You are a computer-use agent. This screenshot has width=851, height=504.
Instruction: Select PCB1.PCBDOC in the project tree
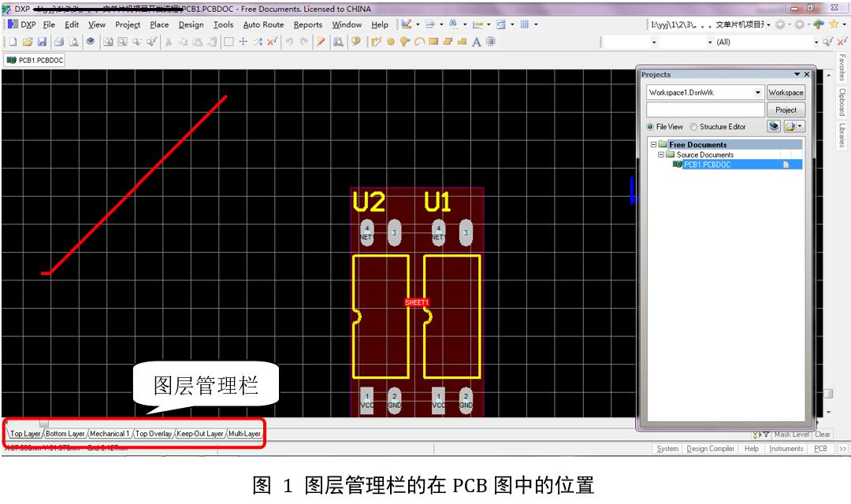point(708,164)
